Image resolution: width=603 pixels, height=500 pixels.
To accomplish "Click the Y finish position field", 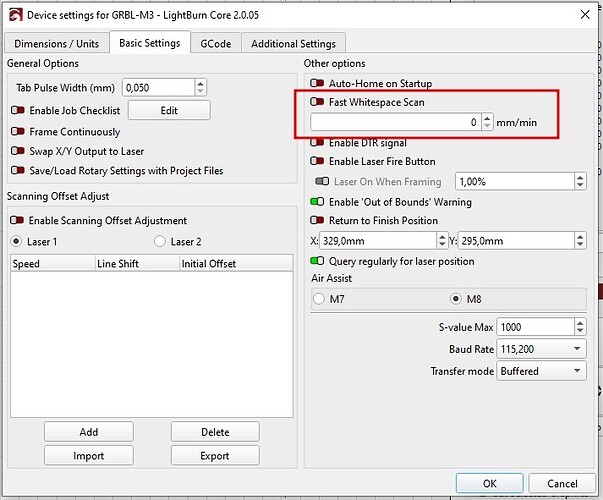I will [516, 241].
